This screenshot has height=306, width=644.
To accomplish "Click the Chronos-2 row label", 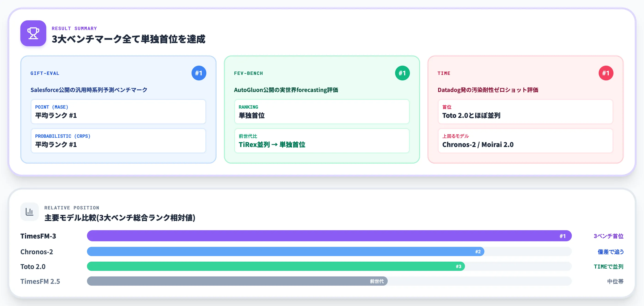I will [x=37, y=251].
